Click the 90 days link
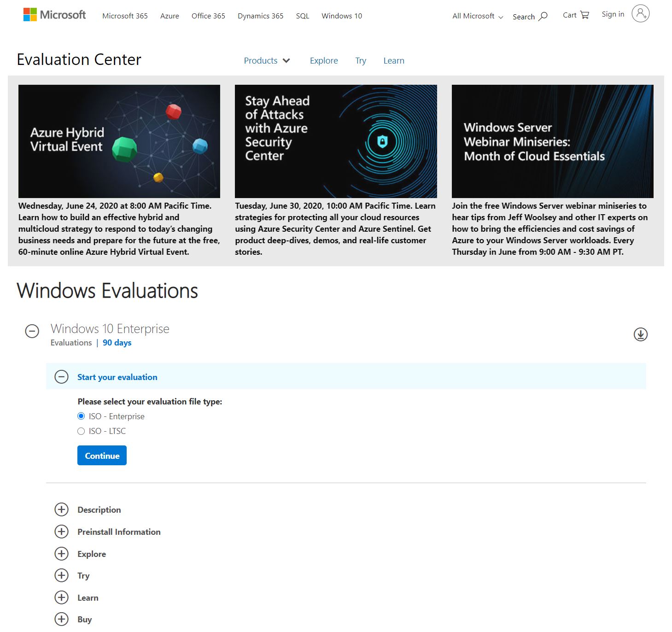Screen dimensions: 672x632 [x=117, y=343]
